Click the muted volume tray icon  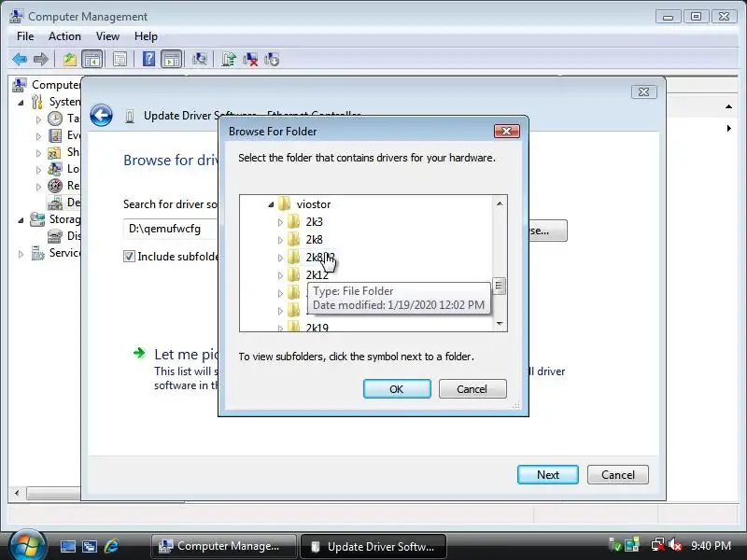675,545
